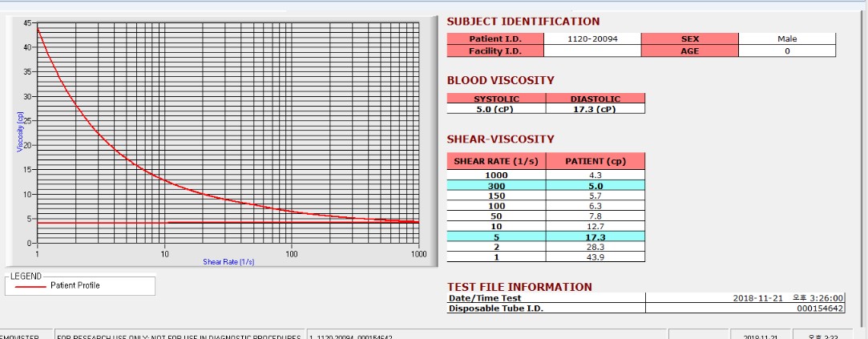Click the SEX value Male
Viewport: 868px width, 339px height.
tap(786, 38)
